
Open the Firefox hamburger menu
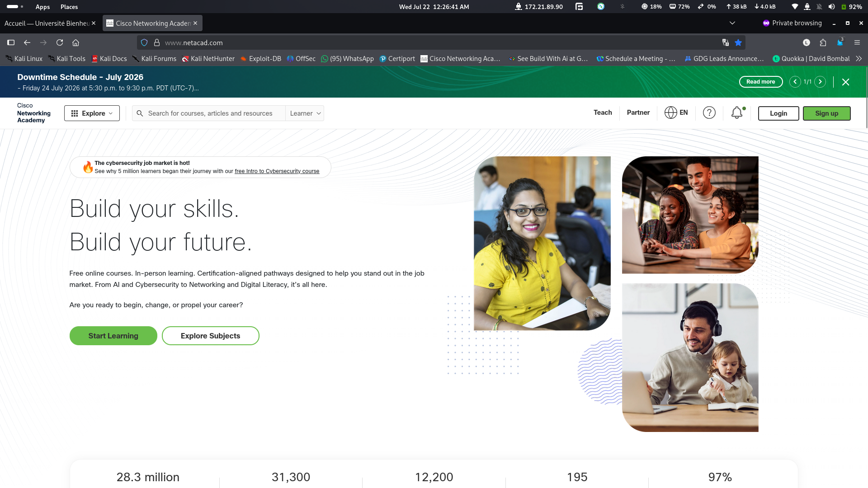click(x=857, y=42)
